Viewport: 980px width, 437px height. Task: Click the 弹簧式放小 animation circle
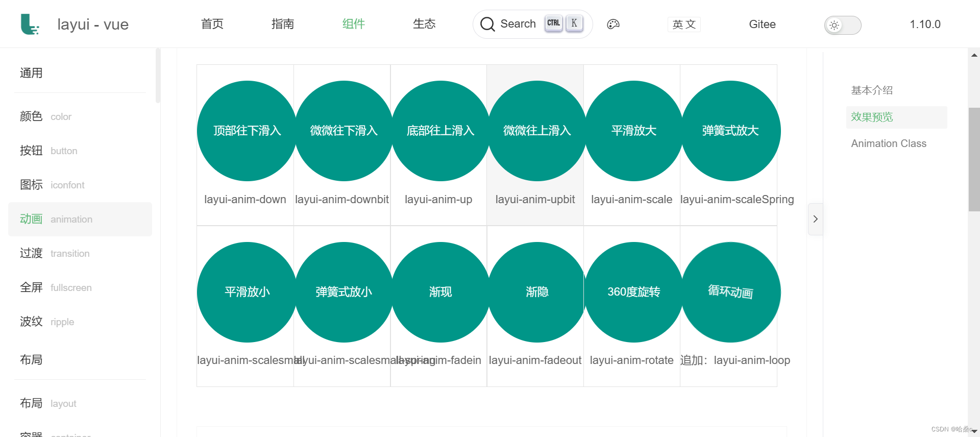[x=344, y=292]
